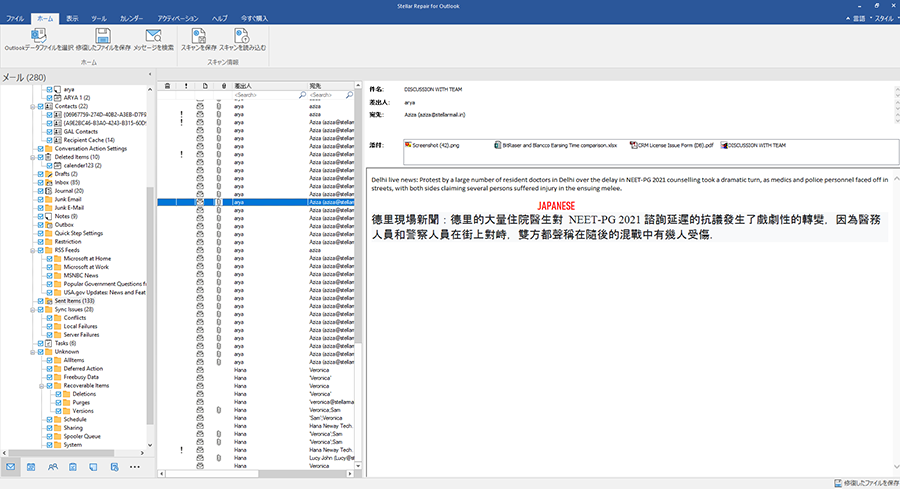Collapse the Contacts (22) tree node
This screenshot has width=900, height=489.
tap(33, 106)
